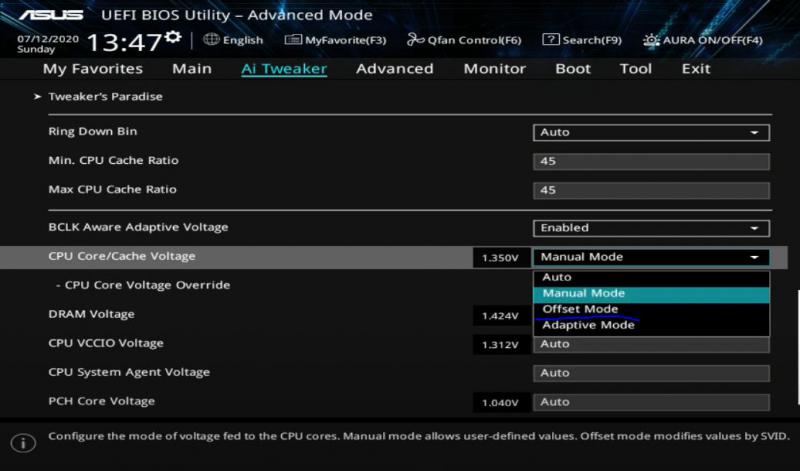Switch to the Advanced tab

coord(394,69)
